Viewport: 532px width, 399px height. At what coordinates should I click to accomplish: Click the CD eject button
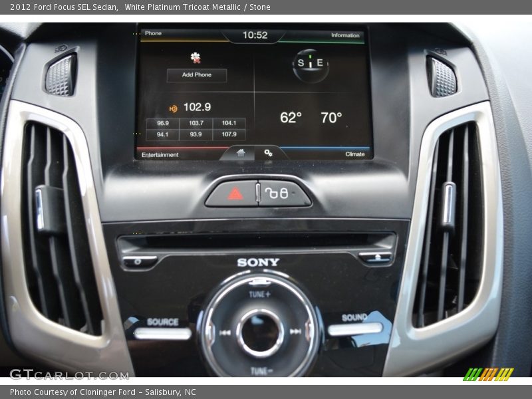point(376,257)
